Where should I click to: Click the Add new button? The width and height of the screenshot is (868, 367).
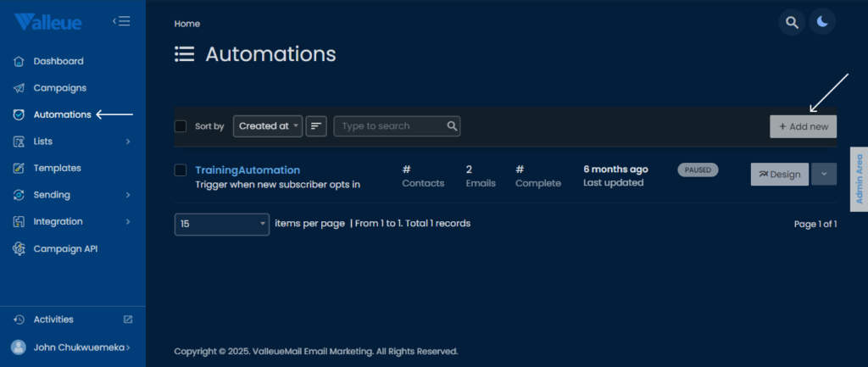tap(804, 126)
